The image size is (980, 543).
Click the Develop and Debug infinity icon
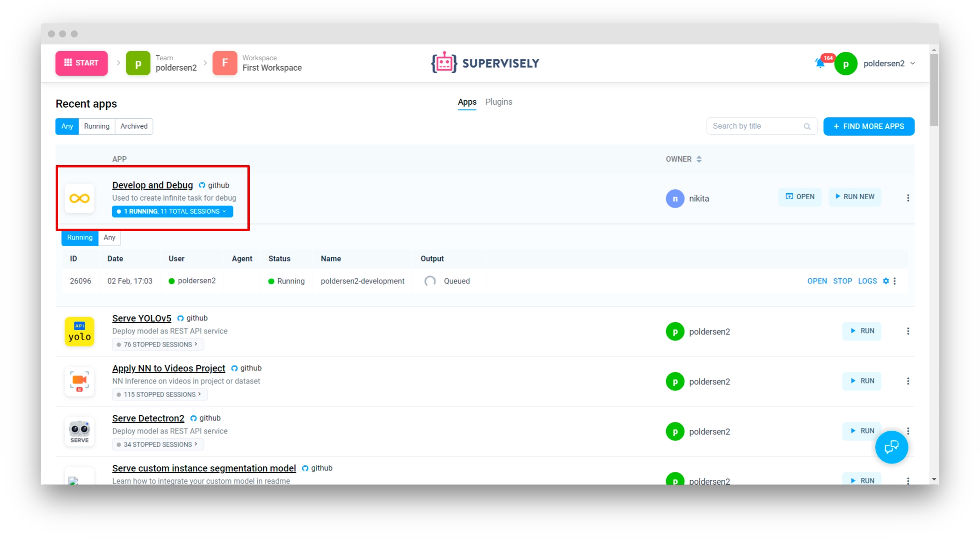coord(80,198)
